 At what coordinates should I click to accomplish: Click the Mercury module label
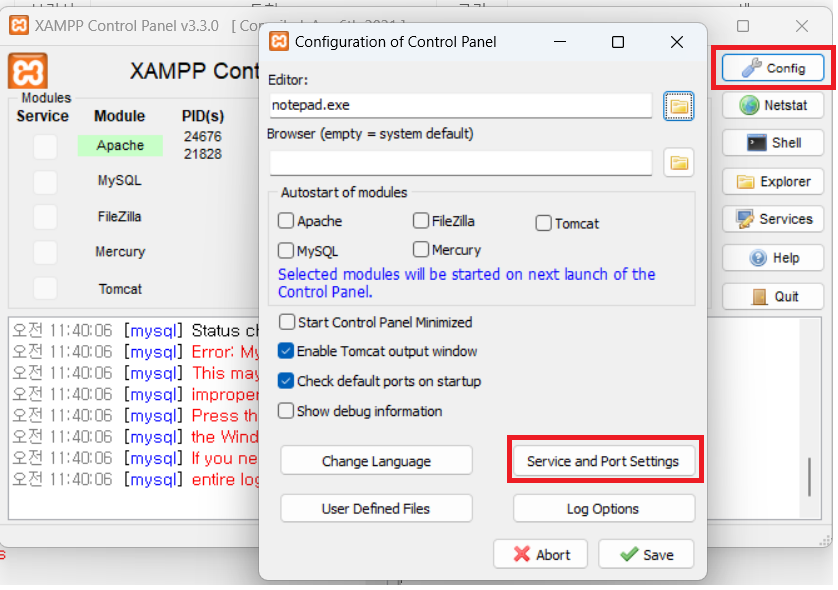pyautogui.click(x=120, y=252)
